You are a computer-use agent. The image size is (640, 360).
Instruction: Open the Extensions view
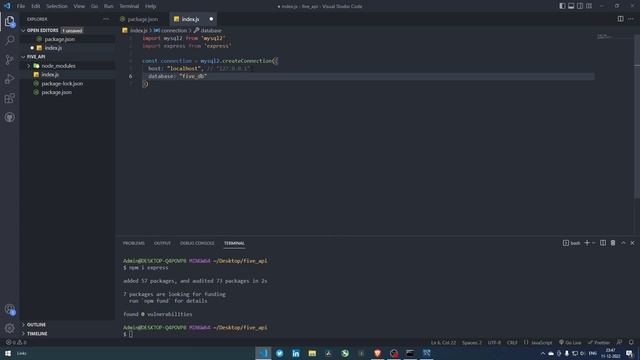(x=9, y=98)
